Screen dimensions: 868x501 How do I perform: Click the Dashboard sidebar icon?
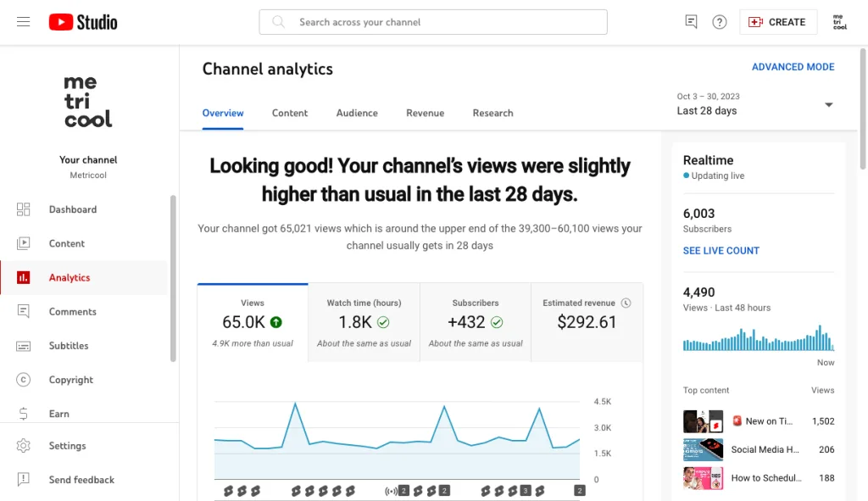click(23, 209)
